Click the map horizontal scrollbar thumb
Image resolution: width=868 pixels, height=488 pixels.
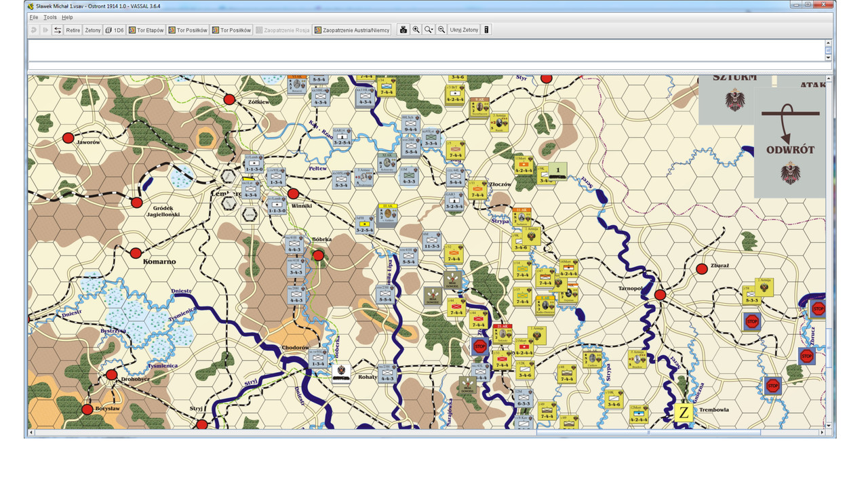[648, 432]
